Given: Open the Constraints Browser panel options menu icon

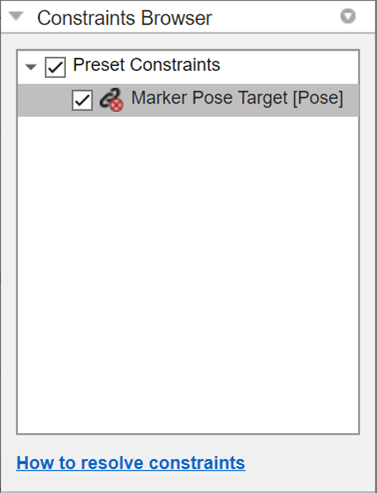Looking at the screenshot, I should (348, 16).
